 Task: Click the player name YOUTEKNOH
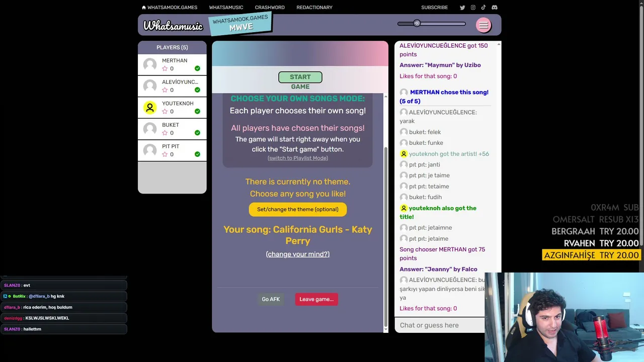pos(178,104)
